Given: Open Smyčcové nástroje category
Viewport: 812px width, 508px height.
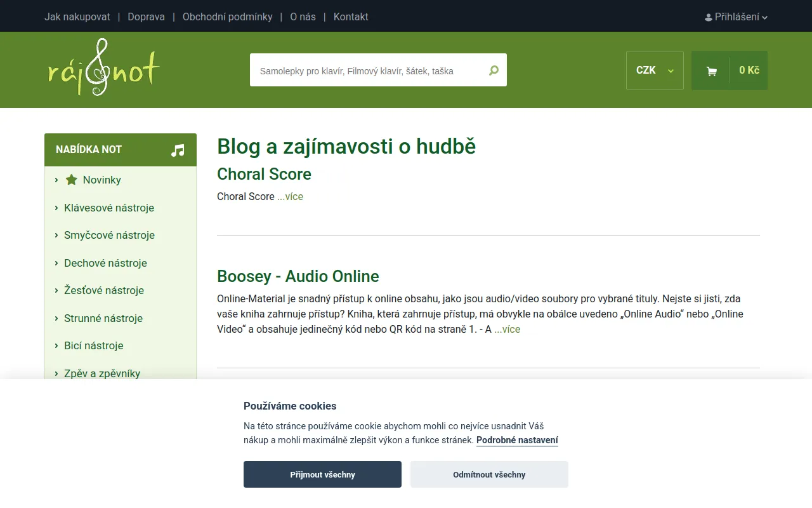Looking at the screenshot, I should point(109,235).
